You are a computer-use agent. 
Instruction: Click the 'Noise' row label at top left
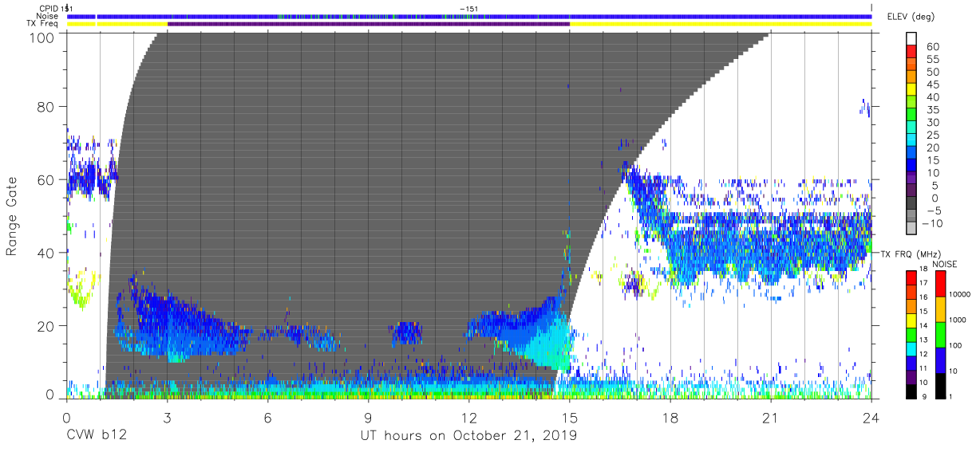point(48,16)
